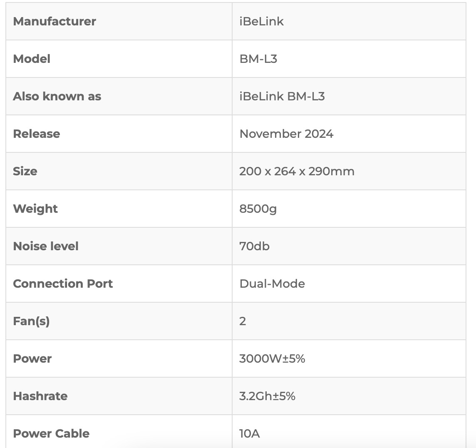Image resolution: width=476 pixels, height=448 pixels.
Task: Select the 70db noise value
Action: 254,246
